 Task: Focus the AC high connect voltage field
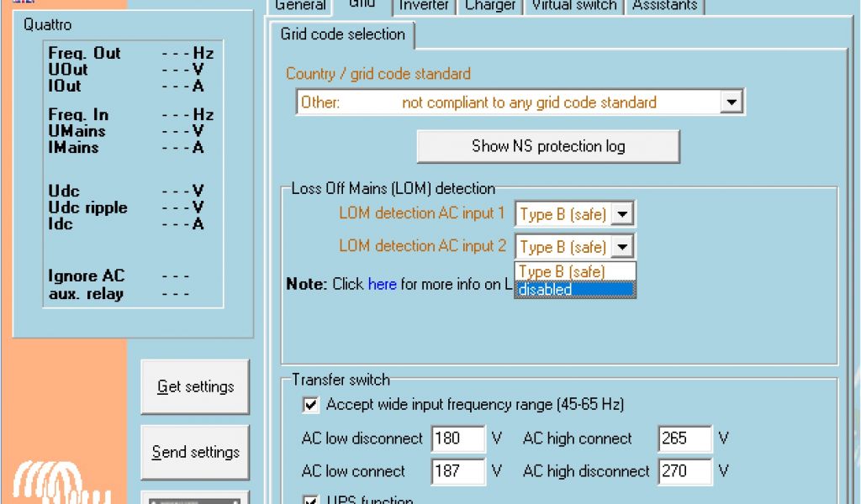point(684,438)
